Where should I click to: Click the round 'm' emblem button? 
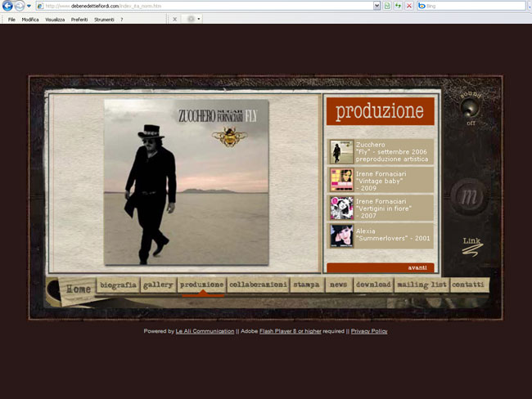pyautogui.click(x=469, y=196)
